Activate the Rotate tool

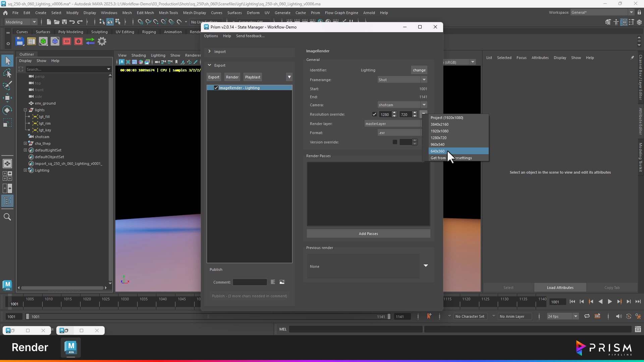[x=7, y=110]
